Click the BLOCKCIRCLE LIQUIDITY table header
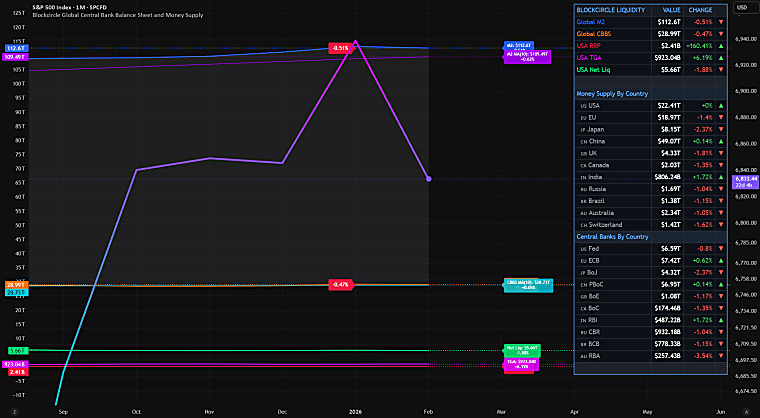This screenshot has width=760, height=418. [x=610, y=10]
